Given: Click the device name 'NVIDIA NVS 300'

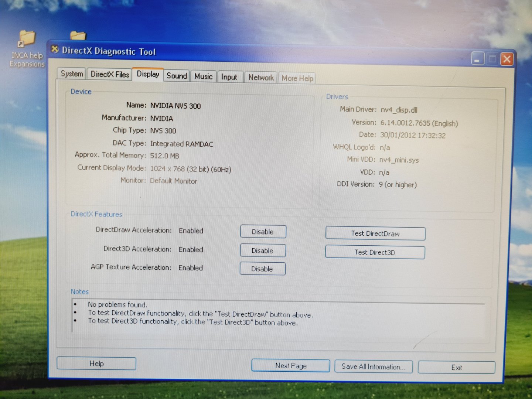Looking at the screenshot, I should 175,106.
